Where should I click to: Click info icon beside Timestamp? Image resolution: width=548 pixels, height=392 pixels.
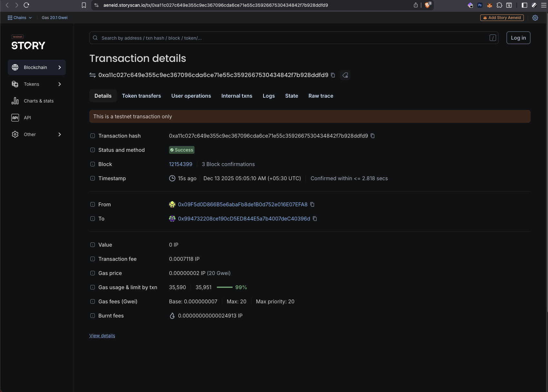(x=93, y=178)
